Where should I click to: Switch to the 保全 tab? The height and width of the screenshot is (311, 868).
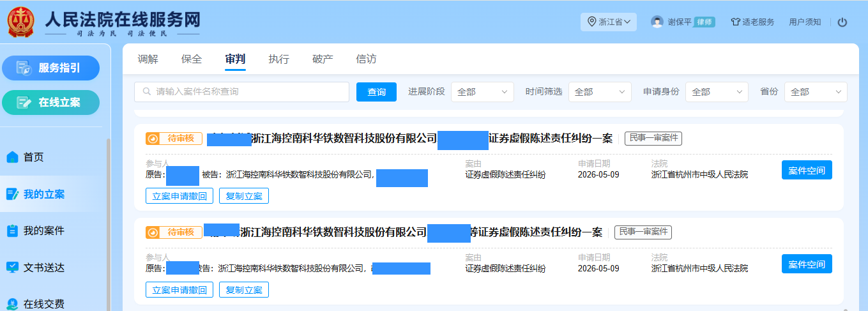(x=192, y=59)
